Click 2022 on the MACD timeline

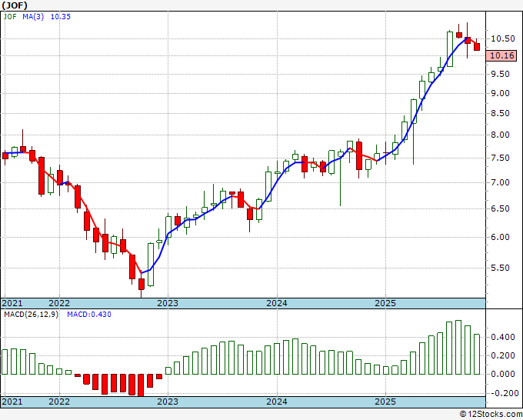(x=59, y=402)
